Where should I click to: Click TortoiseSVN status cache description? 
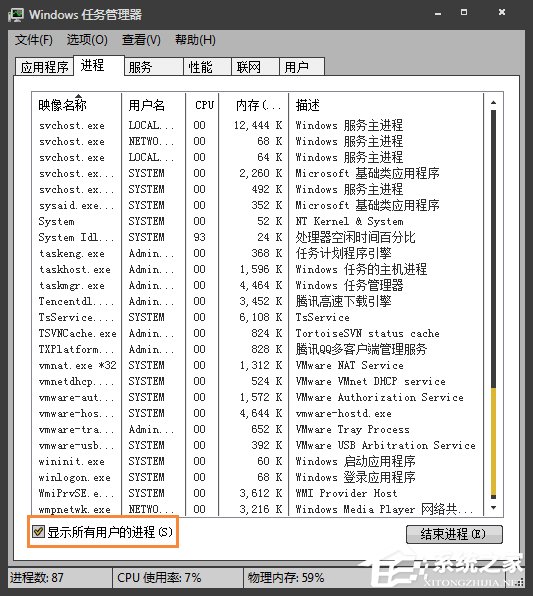tap(367, 333)
